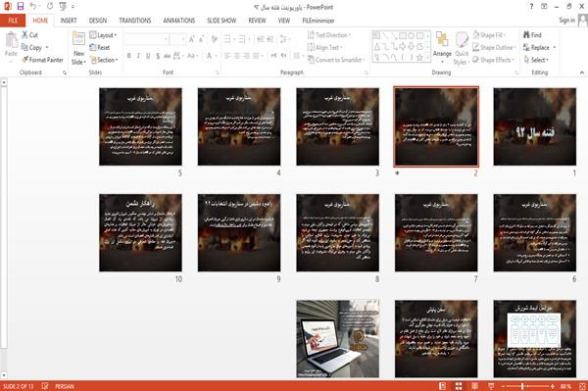Click Sign in link
Viewport: 588px width, 391px height.
566,21
